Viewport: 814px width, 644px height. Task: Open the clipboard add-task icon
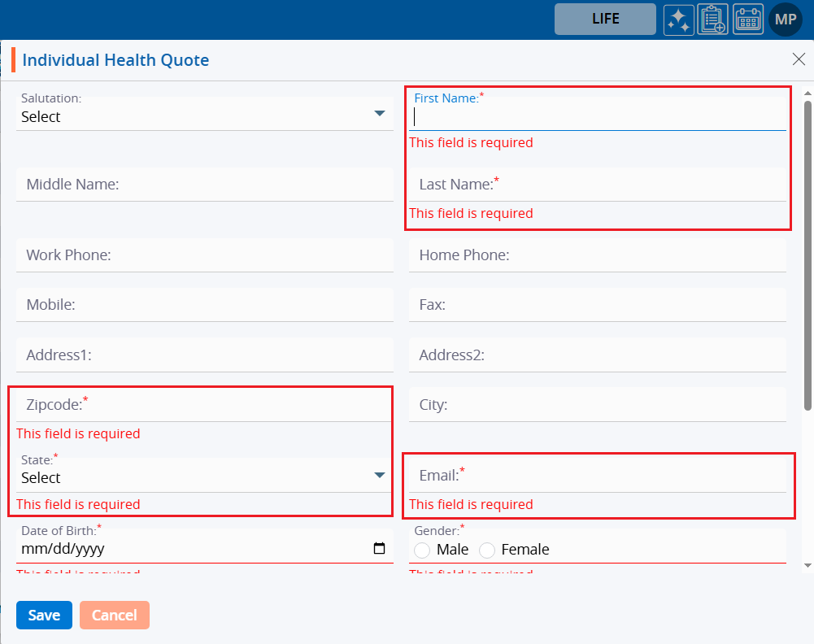click(713, 20)
